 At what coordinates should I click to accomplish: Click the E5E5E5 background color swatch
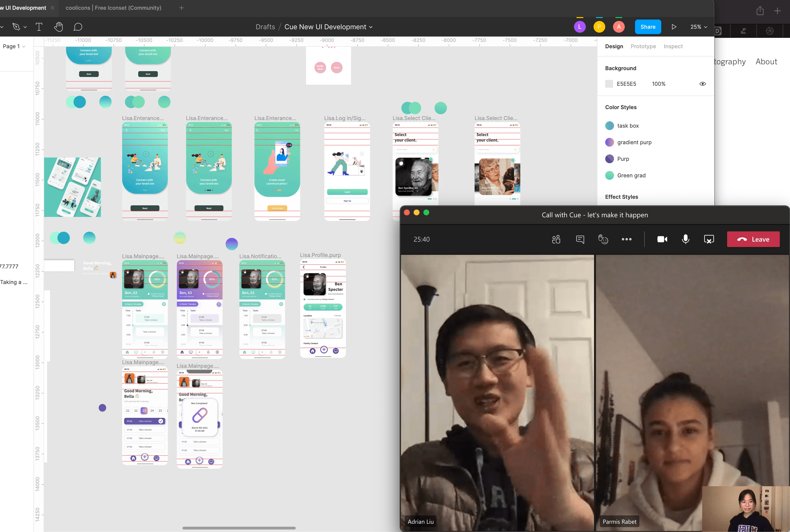coord(609,84)
